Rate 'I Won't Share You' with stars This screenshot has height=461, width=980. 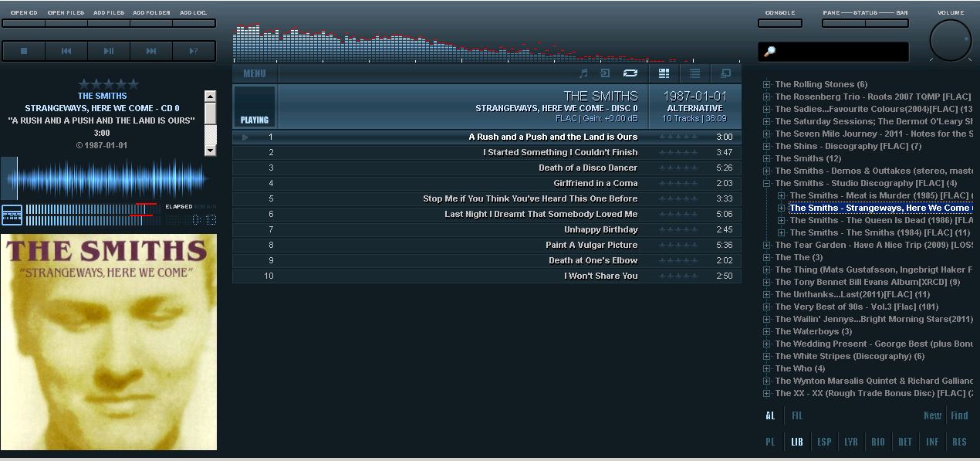pyautogui.click(x=678, y=276)
